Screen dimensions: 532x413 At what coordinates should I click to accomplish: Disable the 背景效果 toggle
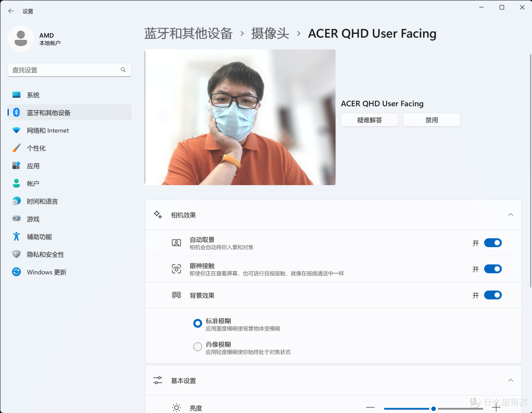pos(493,295)
